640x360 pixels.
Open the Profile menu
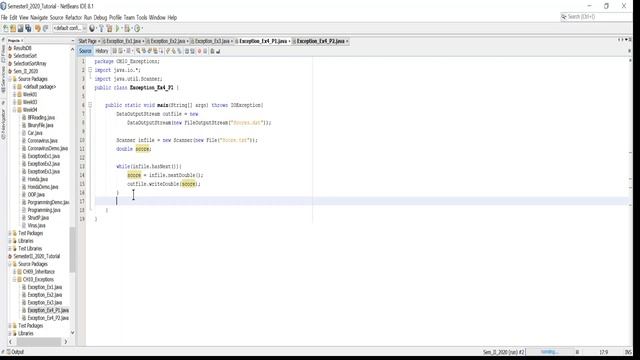(x=115, y=18)
